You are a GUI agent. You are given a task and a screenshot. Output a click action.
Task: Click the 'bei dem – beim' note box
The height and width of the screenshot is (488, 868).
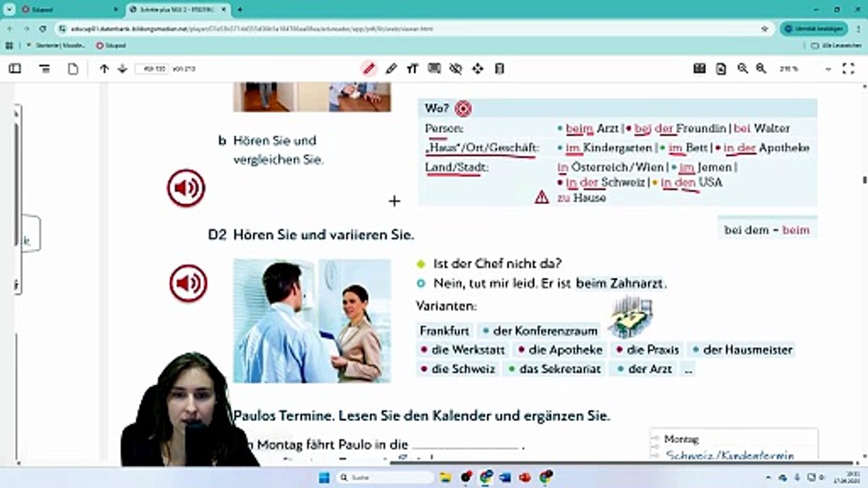click(767, 230)
